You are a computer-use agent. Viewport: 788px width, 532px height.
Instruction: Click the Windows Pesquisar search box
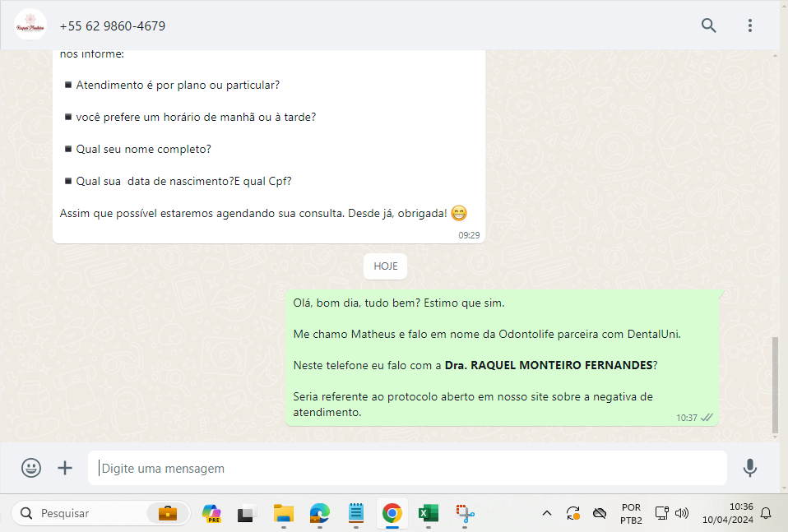(100, 513)
